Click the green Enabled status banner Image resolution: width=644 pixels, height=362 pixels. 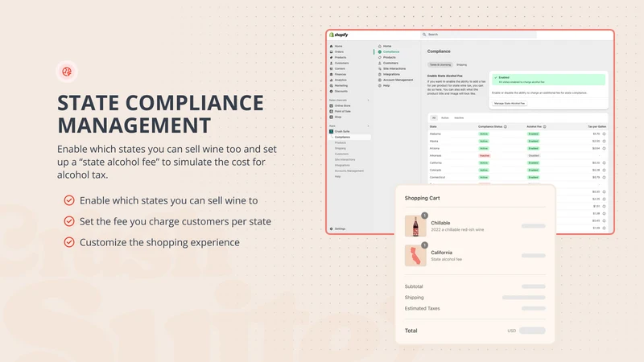[549, 79]
